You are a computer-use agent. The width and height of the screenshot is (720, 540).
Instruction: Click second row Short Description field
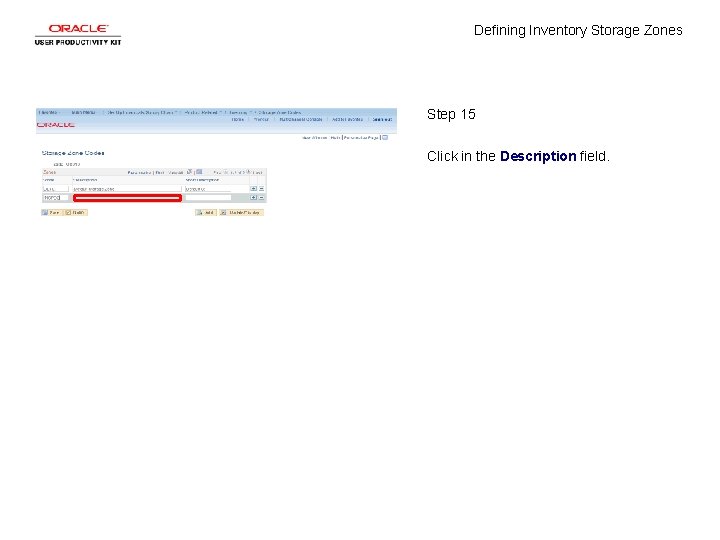[208, 198]
